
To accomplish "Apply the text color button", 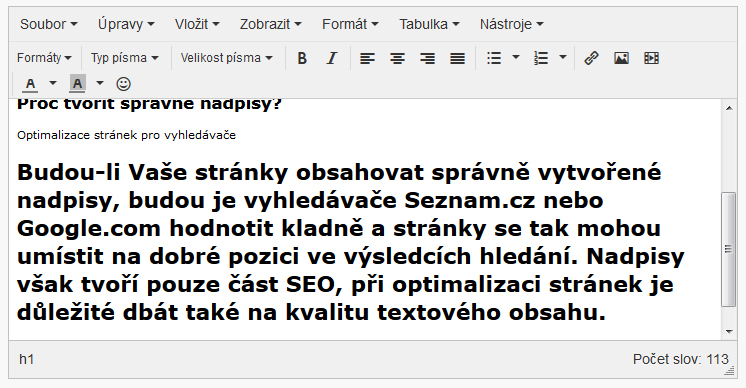I will pyautogui.click(x=30, y=84).
